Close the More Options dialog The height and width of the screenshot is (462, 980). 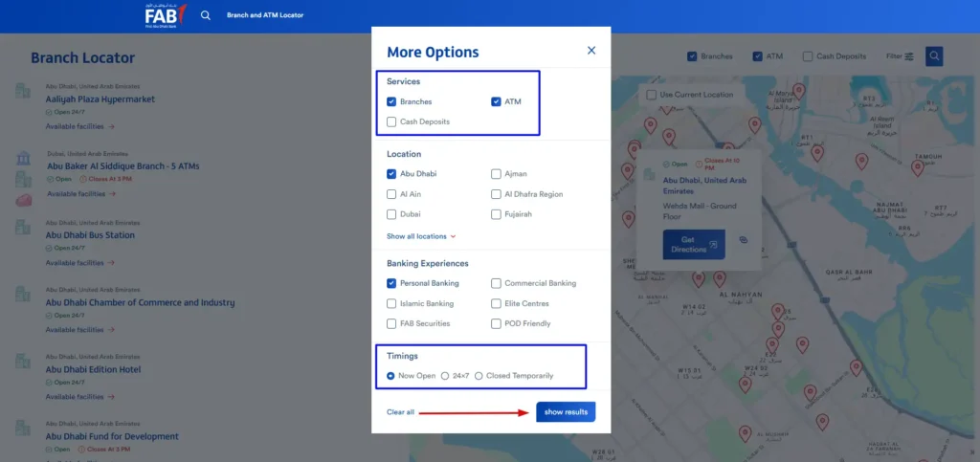tap(591, 51)
